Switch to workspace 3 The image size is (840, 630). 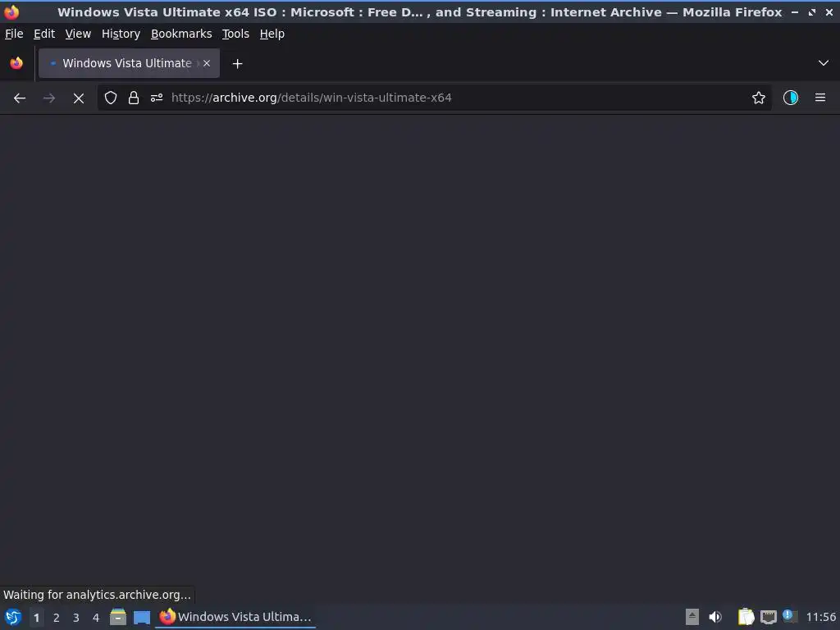pos(76,618)
